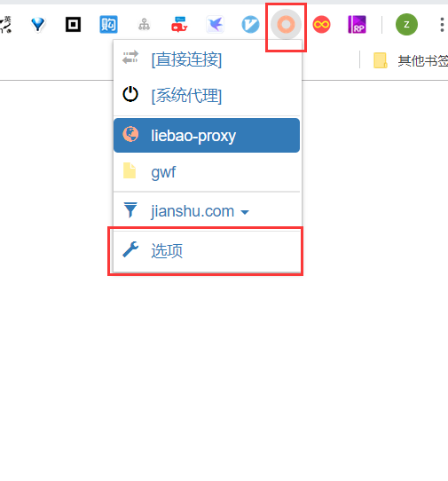Image resolution: width=448 pixels, height=481 pixels.
Task: Select the liebao-proxy profile
Action: 207,135
